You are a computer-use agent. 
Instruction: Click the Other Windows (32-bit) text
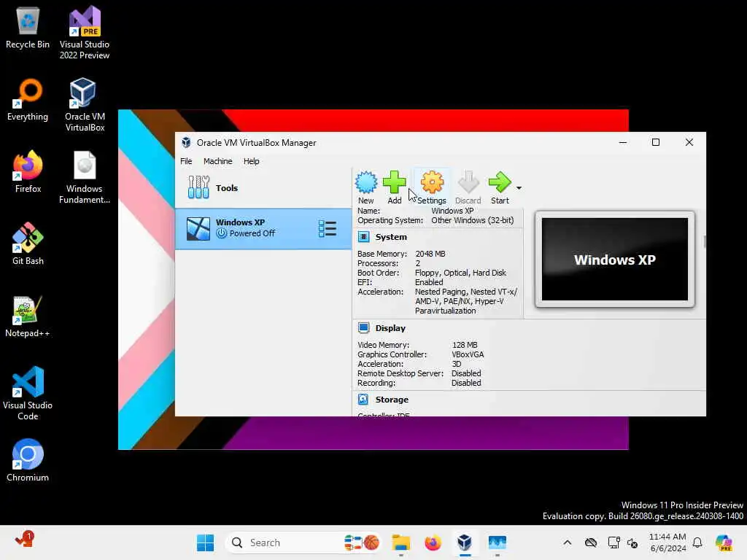point(472,220)
